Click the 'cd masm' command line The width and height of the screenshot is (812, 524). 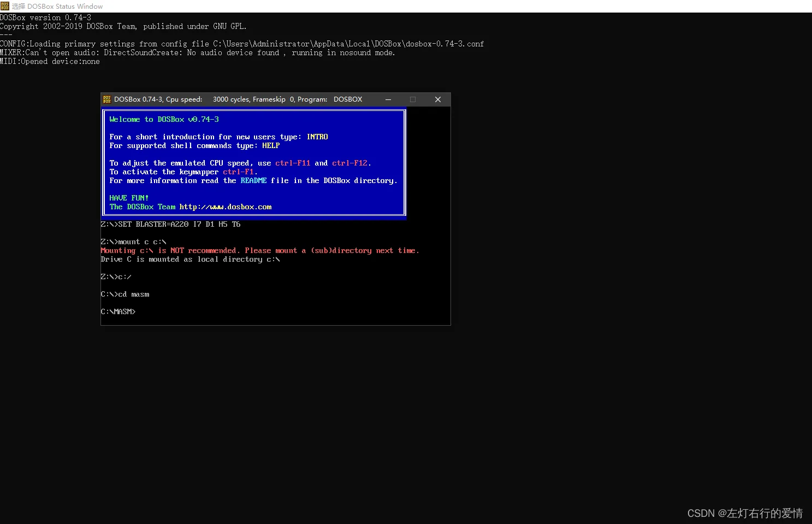(x=125, y=294)
